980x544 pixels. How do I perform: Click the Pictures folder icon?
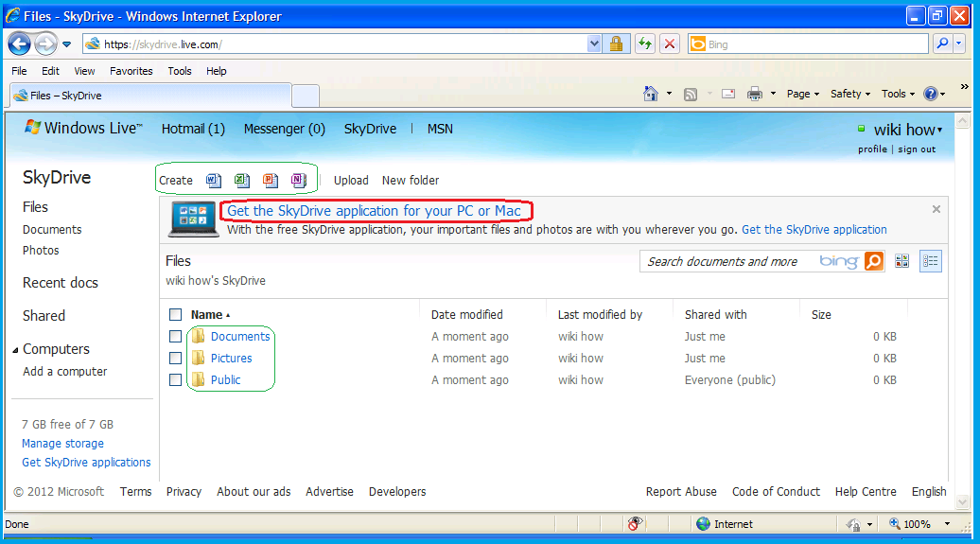click(198, 359)
